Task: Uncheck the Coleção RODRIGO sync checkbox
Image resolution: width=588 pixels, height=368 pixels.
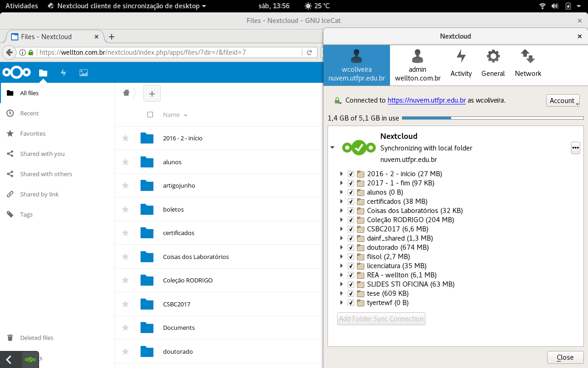Action: point(351,220)
